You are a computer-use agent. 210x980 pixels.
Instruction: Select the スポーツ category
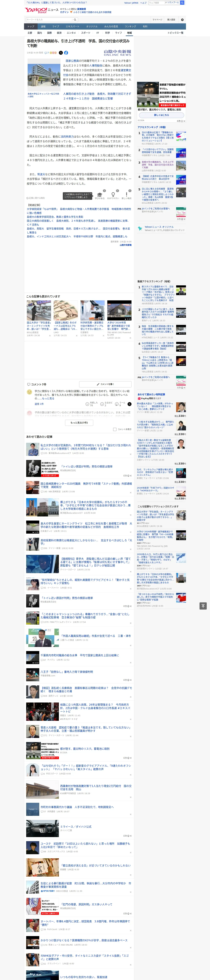tap(85, 33)
